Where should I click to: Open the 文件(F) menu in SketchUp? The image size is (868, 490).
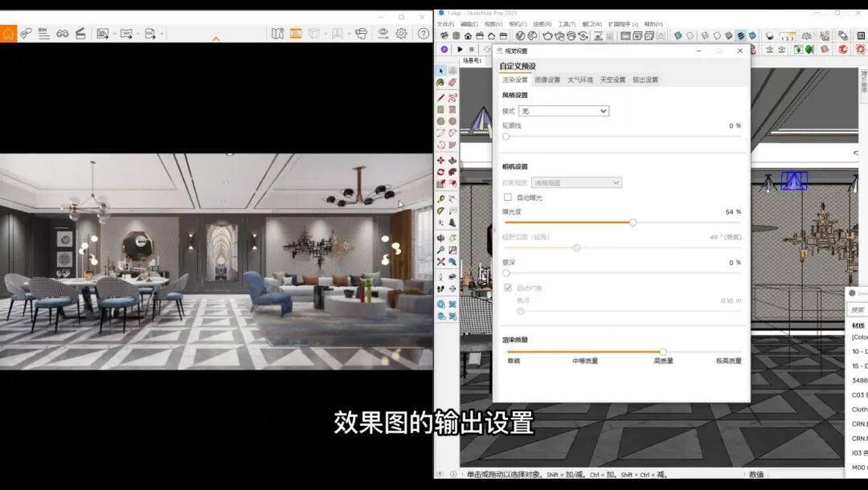(445, 24)
